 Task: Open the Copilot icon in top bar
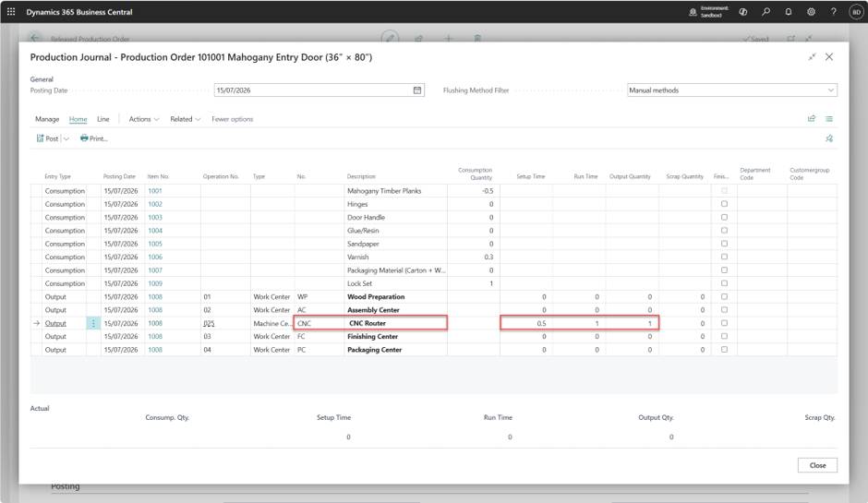(x=743, y=12)
